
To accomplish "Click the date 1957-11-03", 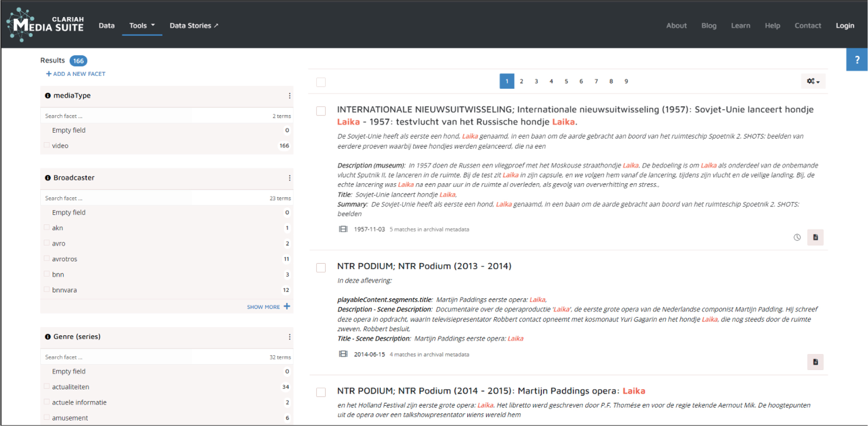I will coord(369,229).
